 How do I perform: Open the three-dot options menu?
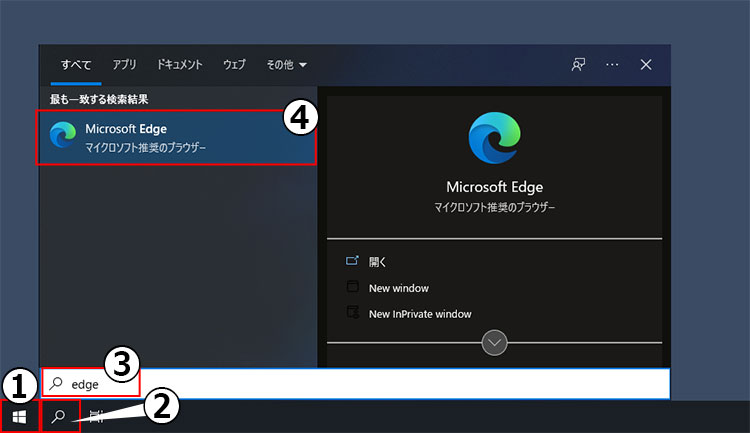click(612, 65)
